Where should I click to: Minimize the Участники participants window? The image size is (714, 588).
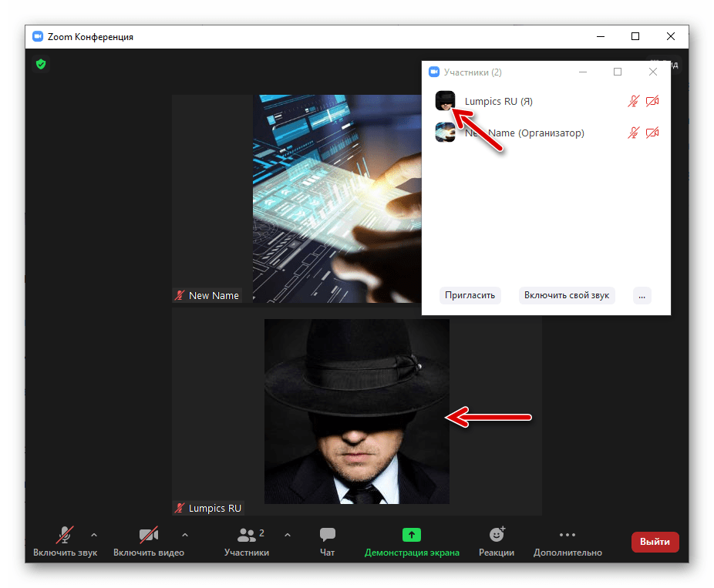tap(582, 72)
